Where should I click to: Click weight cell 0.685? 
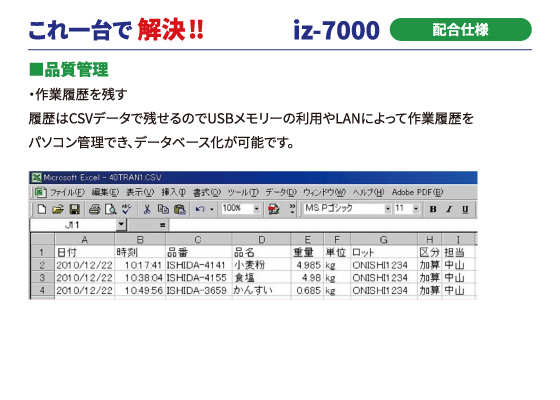(x=308, y=290)
